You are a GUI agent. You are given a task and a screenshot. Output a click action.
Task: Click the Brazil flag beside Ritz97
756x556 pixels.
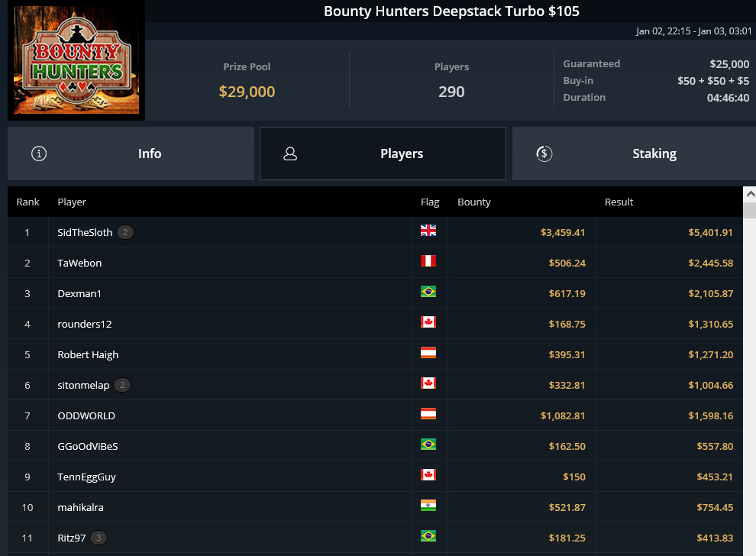click(428, 535)
